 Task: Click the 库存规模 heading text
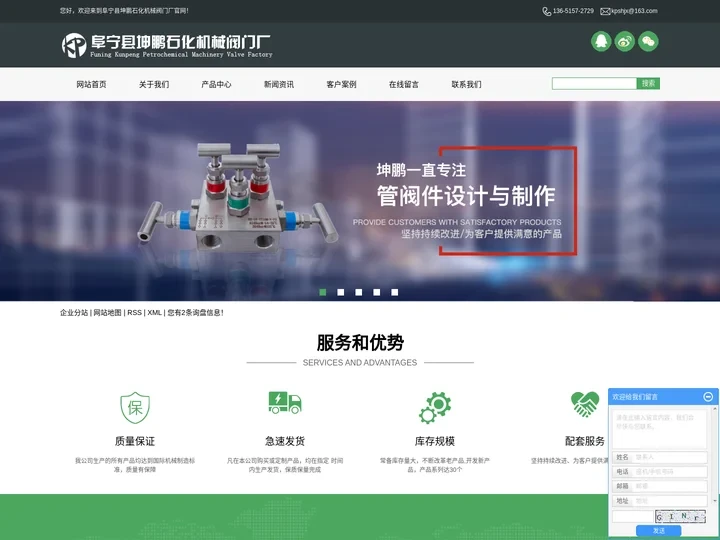[x=435, y=441]
